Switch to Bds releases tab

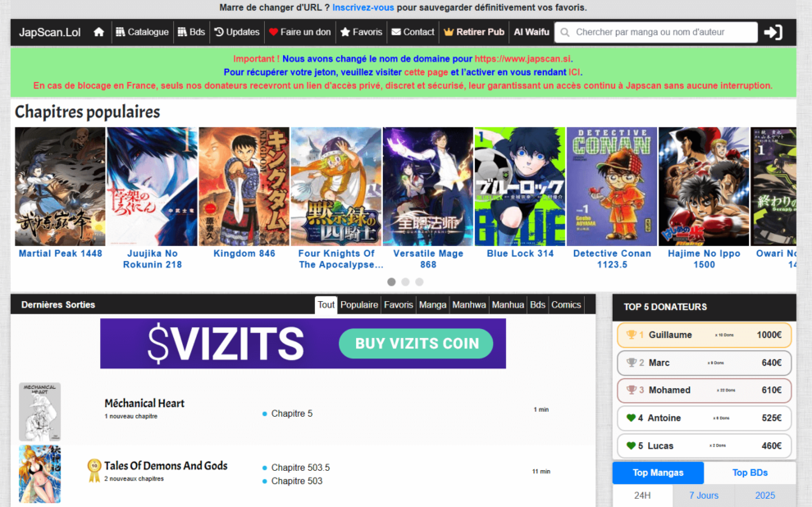(537, 305)
